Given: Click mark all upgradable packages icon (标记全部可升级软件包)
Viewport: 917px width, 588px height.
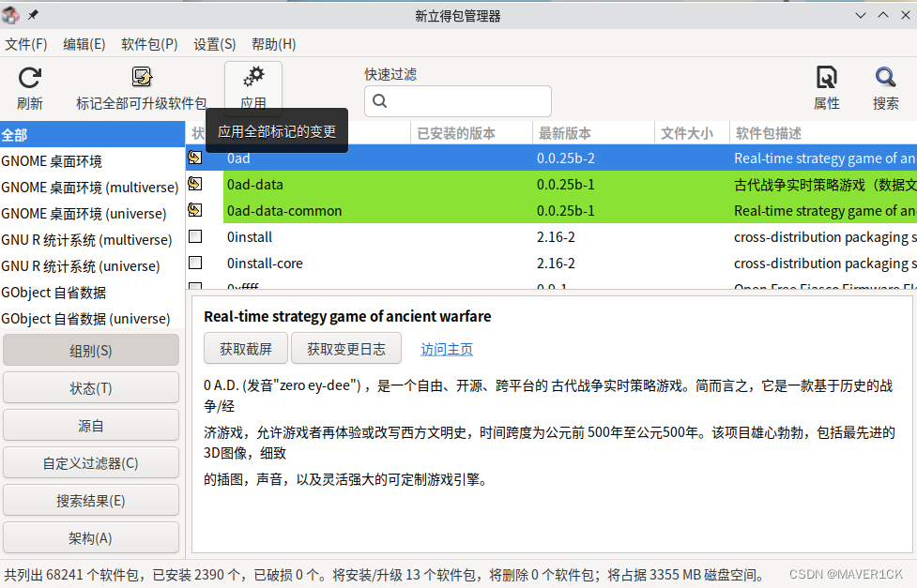Looking at the screenshot, I should (x=142, y=77).
